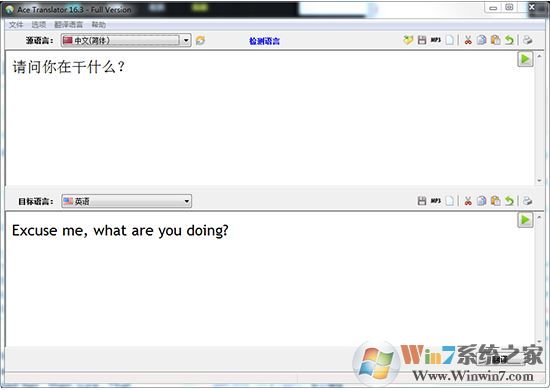
Task: Play source text speech button
Action: click(525, 59)
